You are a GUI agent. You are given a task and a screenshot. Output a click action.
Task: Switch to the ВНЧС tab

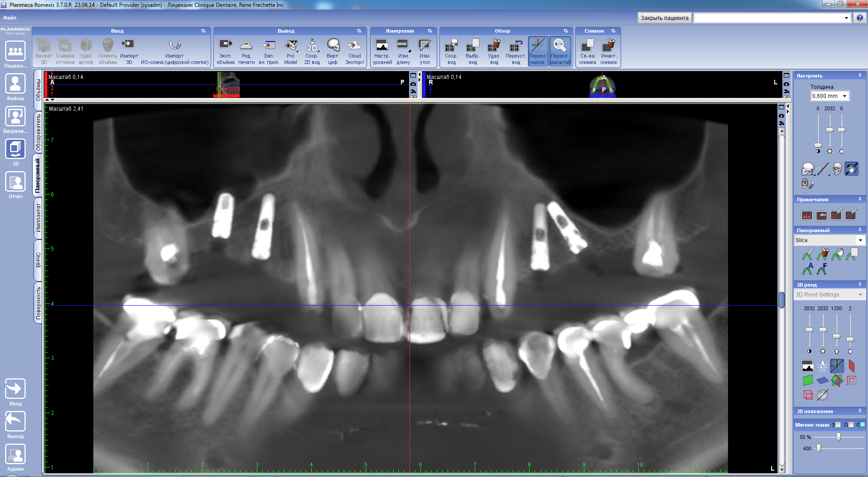click(39, 260)
